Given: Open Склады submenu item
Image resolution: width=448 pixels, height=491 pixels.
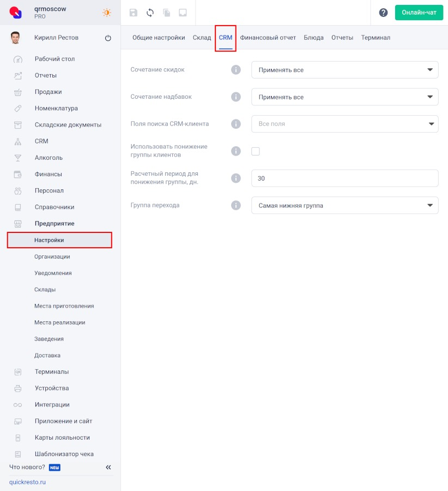Looking at the screenshot, I should [x=45, y=290].
